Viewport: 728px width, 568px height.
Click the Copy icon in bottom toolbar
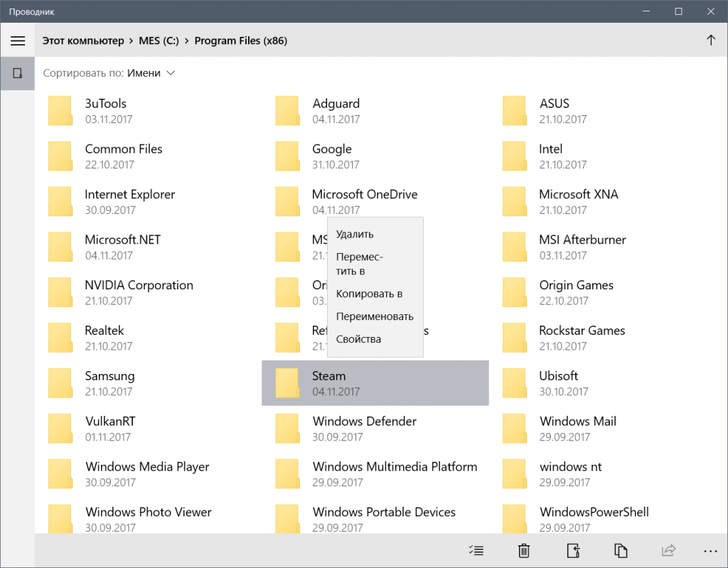click(621, 550)
